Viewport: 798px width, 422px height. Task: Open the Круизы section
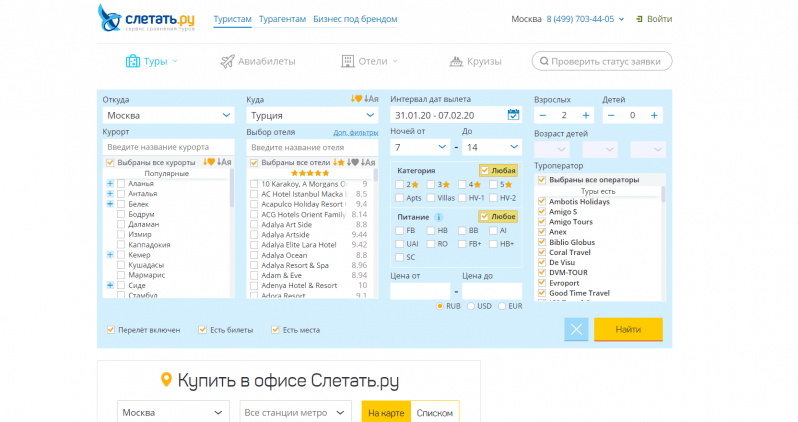click(x=475, y=61)
